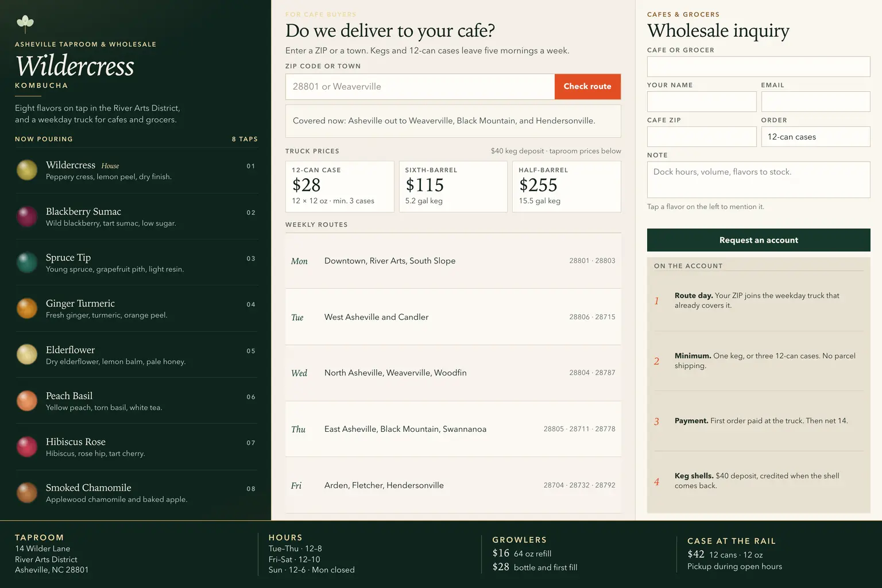Viewport: 882px width, 588px height.
Task: Click the $16 64 oz refill price
Action: 521,553
